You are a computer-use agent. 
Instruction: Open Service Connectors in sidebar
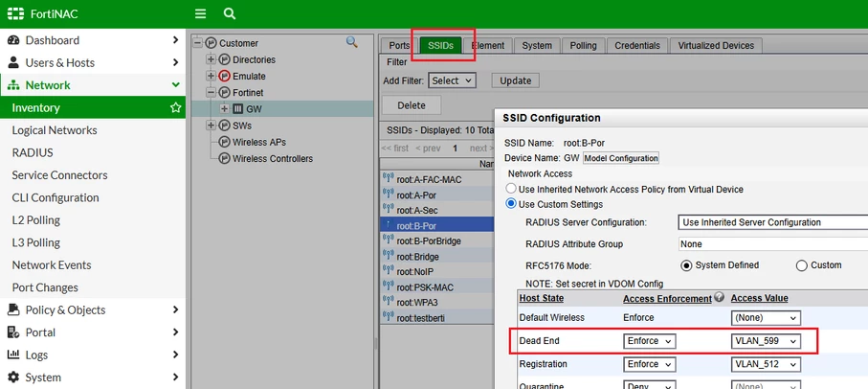pyautogui.click(x=59, y=175)
